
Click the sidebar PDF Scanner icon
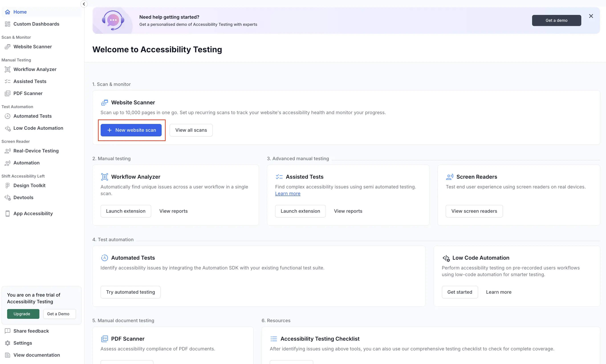tap(8, 93)
